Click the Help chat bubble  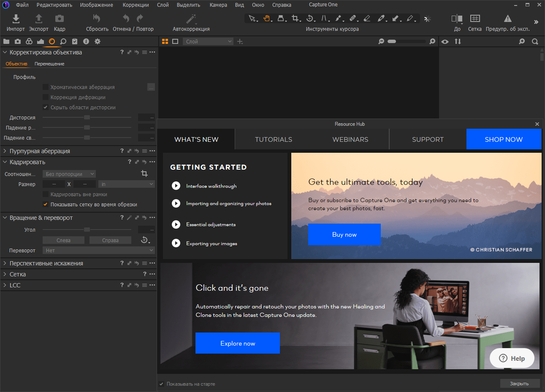click(x=512, y=358)
